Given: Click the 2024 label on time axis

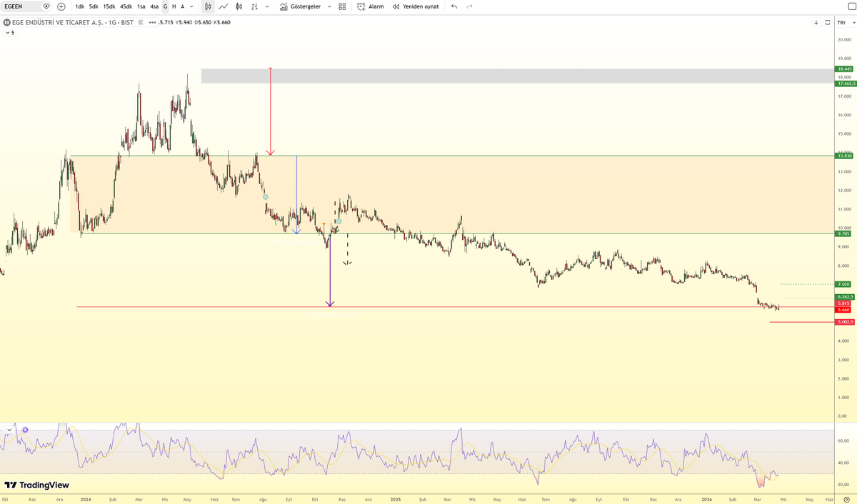Looking at the screenshot, I should [86, 500].
